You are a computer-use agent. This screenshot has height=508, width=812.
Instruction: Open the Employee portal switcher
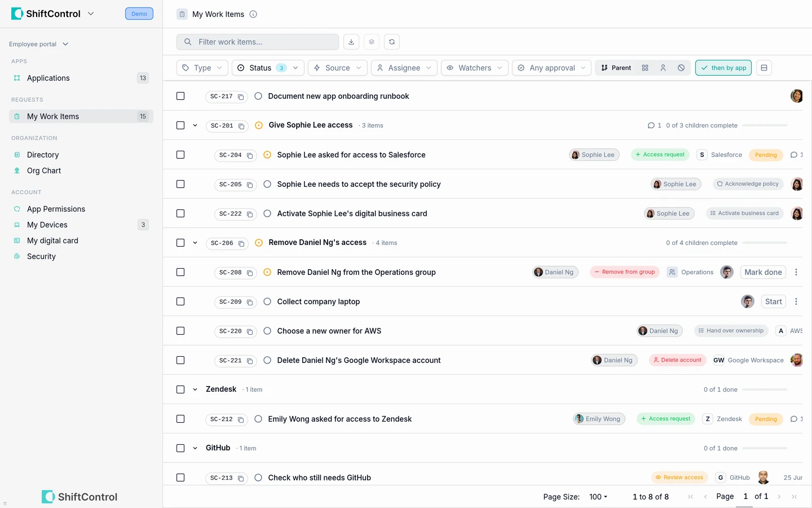tap(39, 44)
